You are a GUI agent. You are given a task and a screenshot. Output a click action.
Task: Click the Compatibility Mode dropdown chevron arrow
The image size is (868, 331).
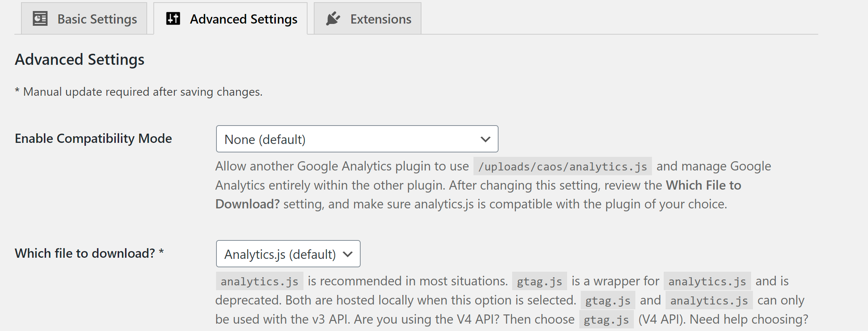click(486, 139)
